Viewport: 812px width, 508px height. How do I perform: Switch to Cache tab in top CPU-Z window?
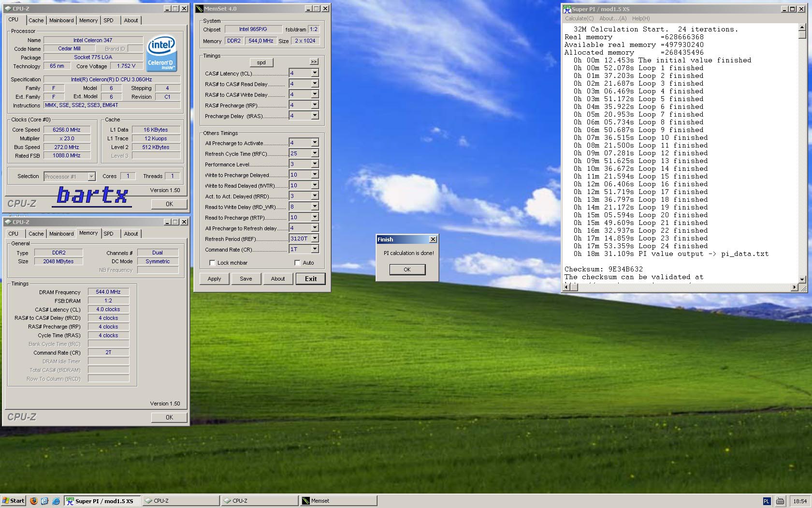coord(36,20)
